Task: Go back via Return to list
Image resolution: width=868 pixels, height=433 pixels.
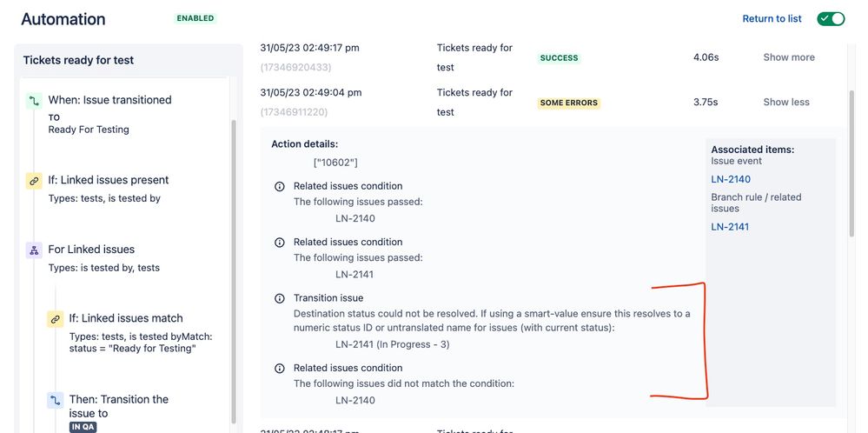Action: coord(772,19)
